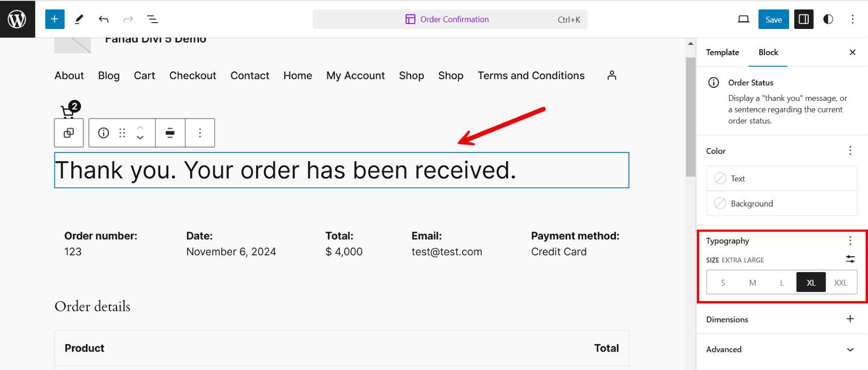The image size is (868, 370).
Task: Click the undo arrow icon
Action: coord(103,19)
